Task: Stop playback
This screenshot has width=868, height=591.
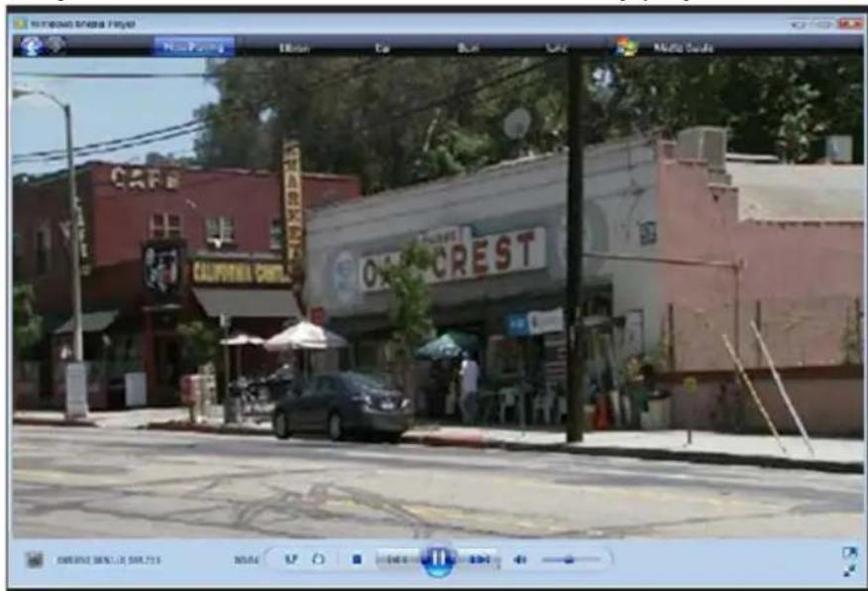Action: point(357,559)
